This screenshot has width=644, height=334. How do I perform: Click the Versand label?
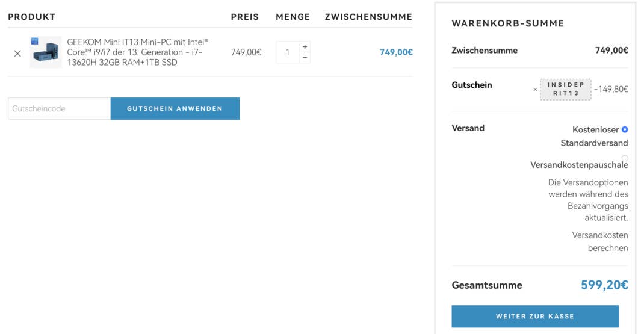click(x=468, y=128)
